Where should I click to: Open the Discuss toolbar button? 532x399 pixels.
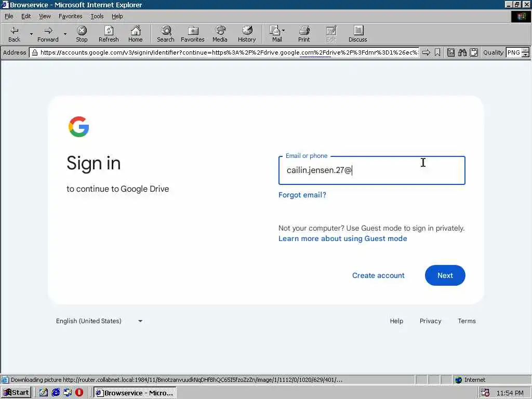click(357, 34)
